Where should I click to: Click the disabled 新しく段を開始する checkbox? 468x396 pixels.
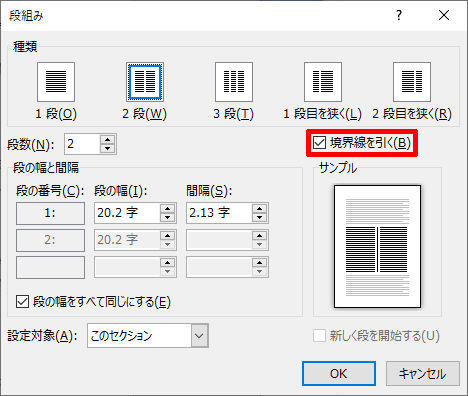pyautogui.click(x=319, y=336)
